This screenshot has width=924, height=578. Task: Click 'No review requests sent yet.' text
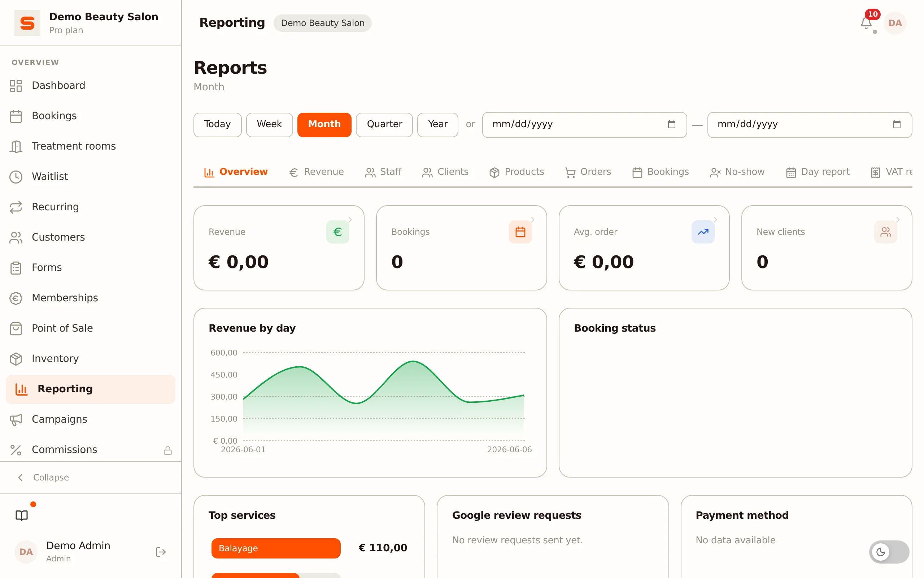517,540
